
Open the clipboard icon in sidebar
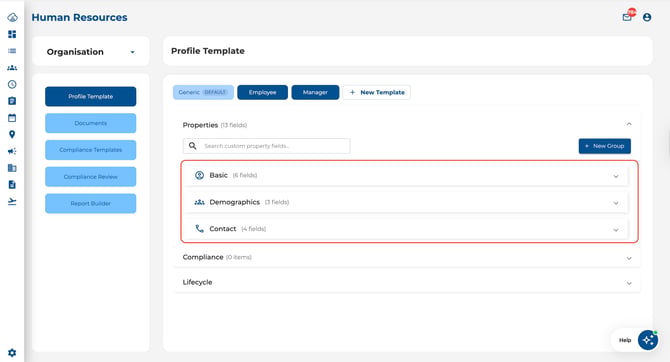pos(12,101)
